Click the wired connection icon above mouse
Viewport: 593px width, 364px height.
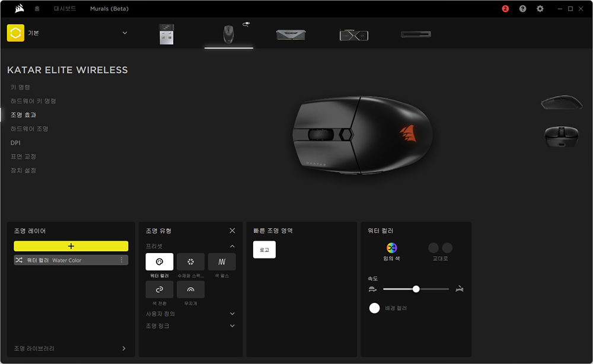(246, 24)
